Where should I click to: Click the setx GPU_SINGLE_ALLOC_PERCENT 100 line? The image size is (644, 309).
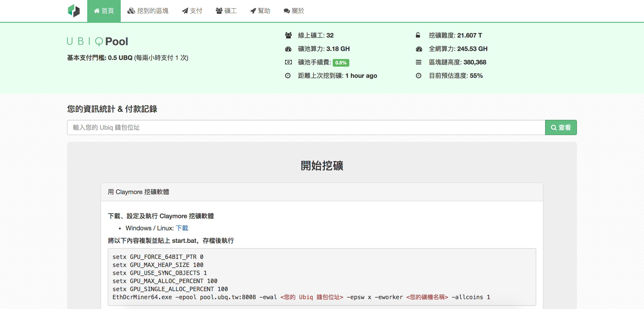(170, 289)
